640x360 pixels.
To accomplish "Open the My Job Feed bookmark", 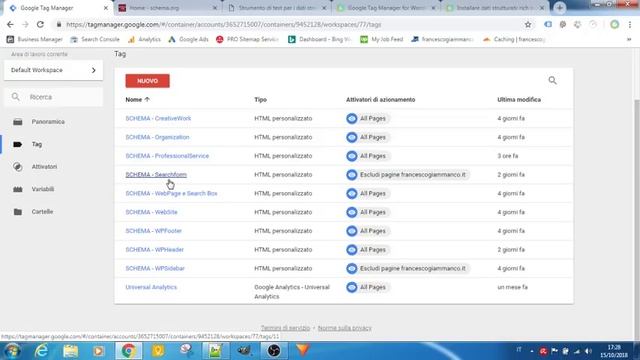I will (382, 39).
